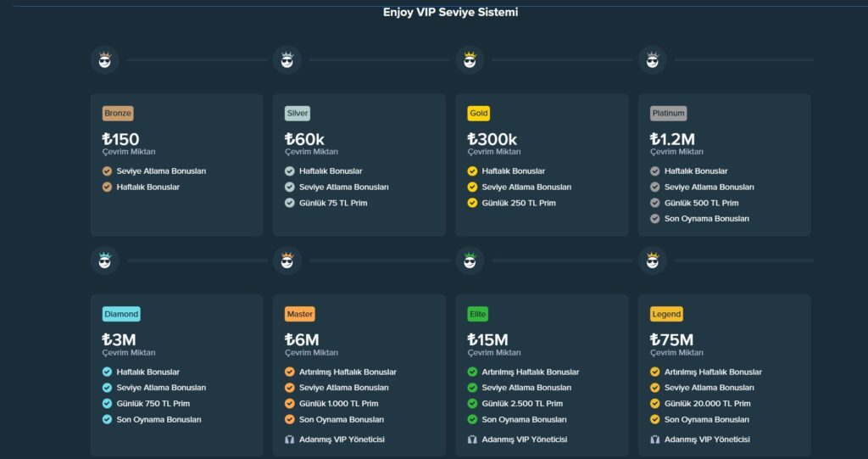This screenshot has height=459, width=868.
Task: Select the Gold level crown avatar icon
Action: (x=470, y=59)
